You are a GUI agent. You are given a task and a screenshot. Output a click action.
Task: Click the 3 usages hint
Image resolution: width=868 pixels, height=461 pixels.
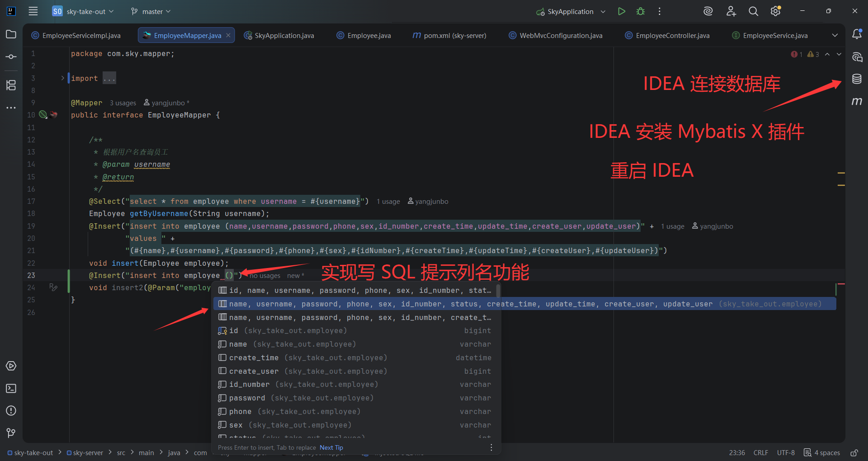pyautogui.click(x=123, y=103)
